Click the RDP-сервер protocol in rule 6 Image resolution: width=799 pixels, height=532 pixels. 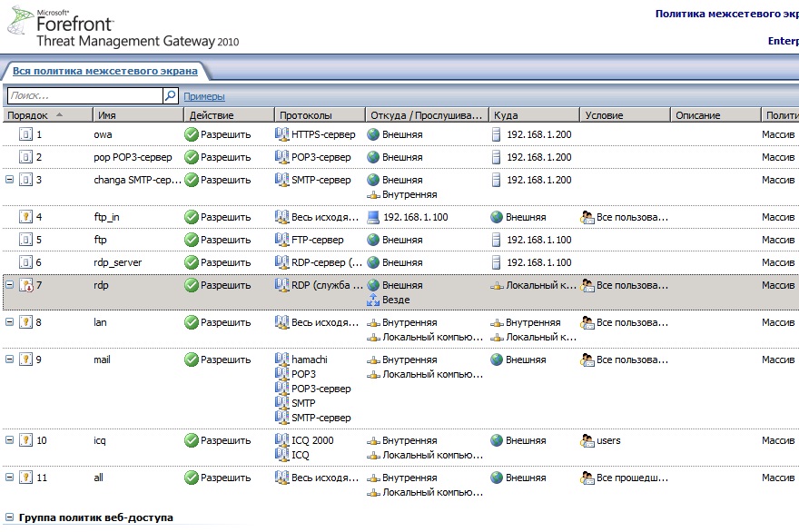327,262
